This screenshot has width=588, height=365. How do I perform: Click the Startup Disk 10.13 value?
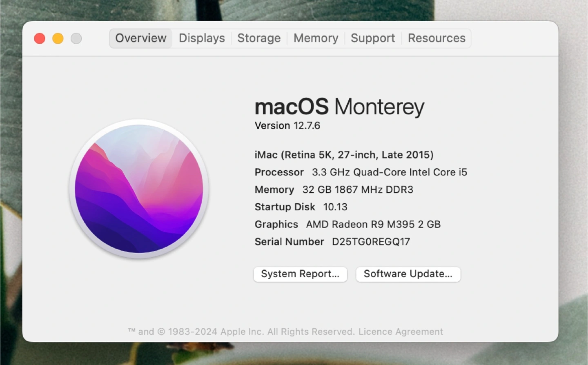[335, 207]
